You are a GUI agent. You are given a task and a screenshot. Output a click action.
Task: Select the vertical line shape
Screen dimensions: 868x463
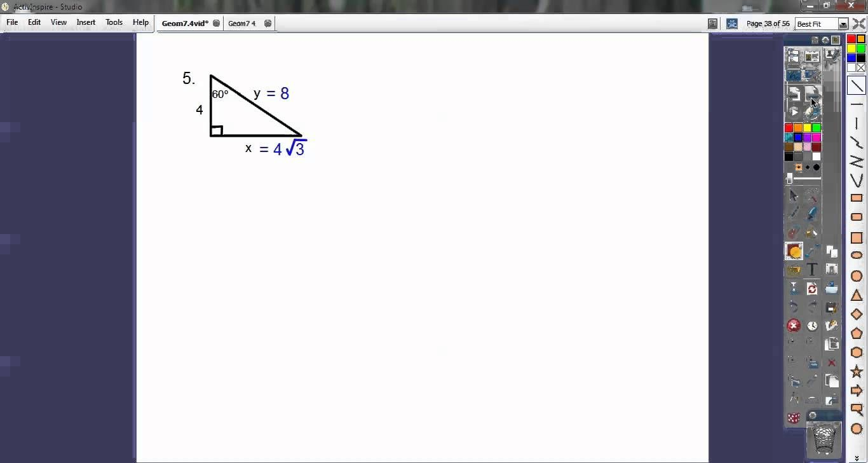(857, 123)
